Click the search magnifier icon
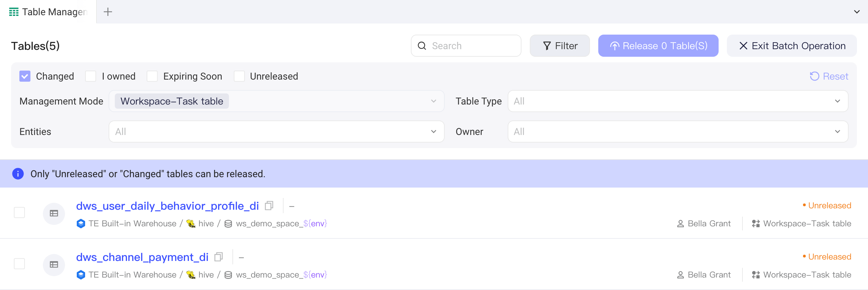Screen dimensions: 868x290 422,46
